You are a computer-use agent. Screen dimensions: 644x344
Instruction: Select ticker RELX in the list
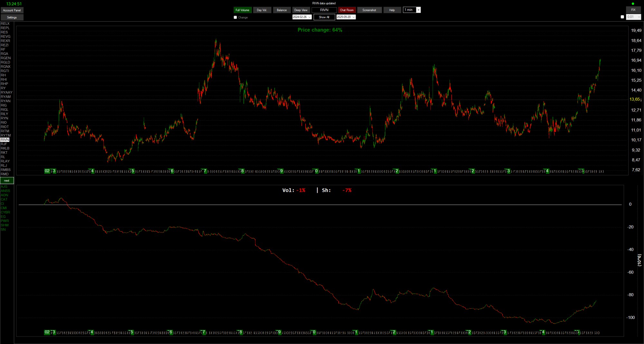(5, 23)
